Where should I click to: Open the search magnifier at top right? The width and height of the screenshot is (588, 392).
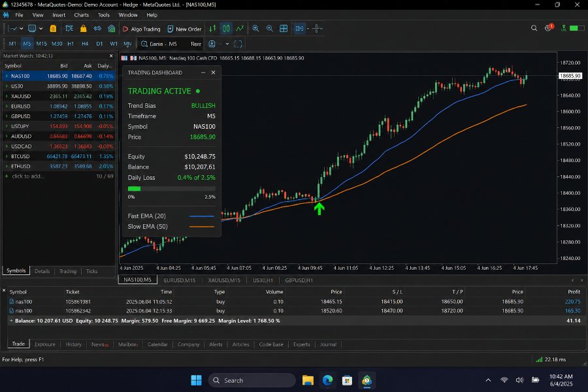[534, 28]
